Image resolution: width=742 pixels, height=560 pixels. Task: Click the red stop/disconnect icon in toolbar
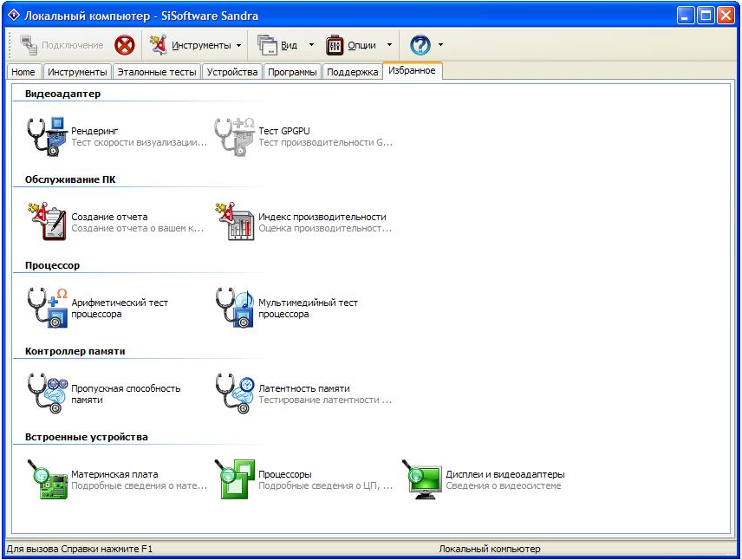pyautogui.click(x=125, y=45)
